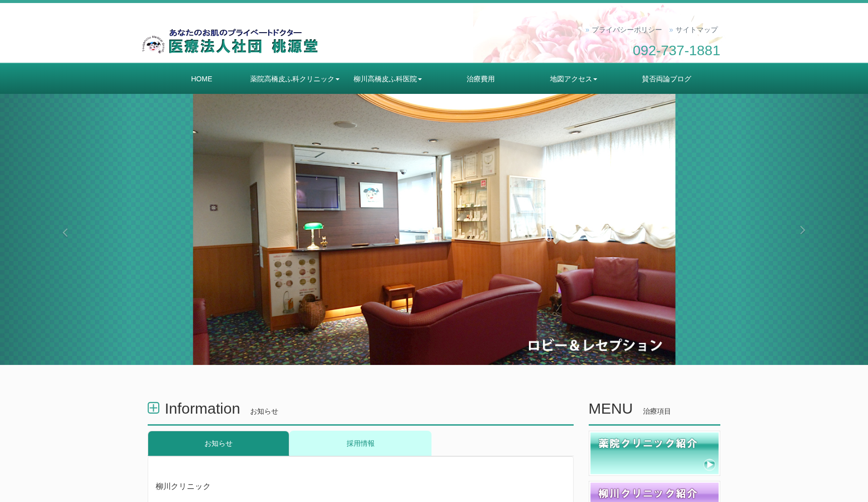Viewport: 868px width, 502px height.
Task: Click the right arrow on the photo carousel
Action: 803,230
